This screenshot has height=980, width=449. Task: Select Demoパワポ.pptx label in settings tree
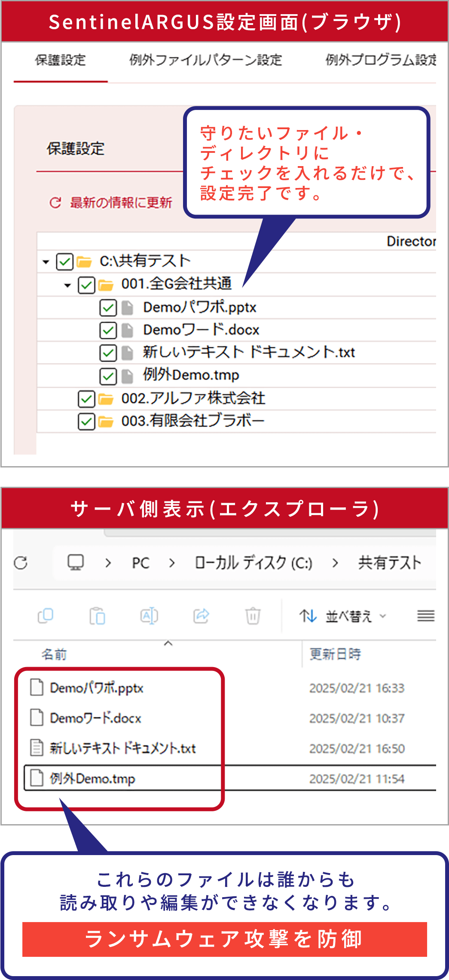tap(200, 307)
